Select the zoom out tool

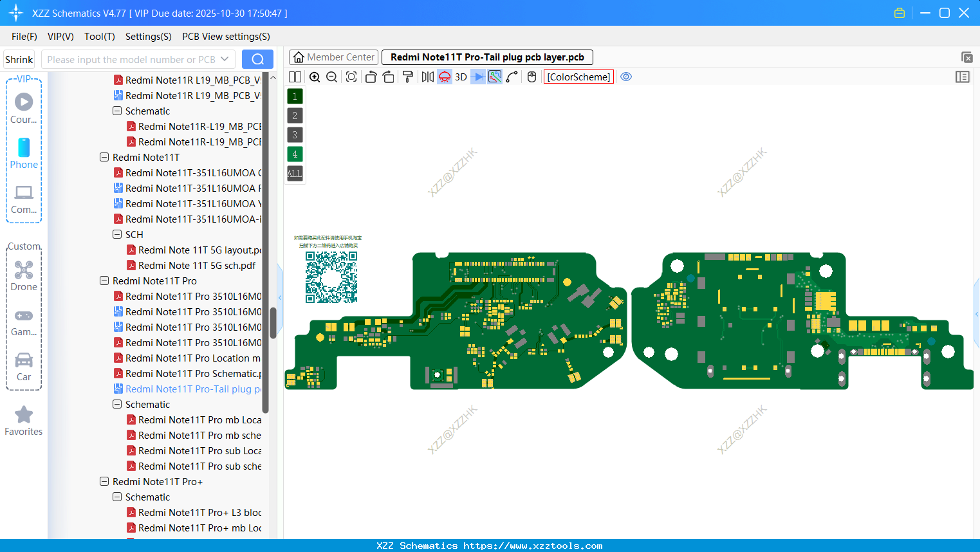(331, 77)
